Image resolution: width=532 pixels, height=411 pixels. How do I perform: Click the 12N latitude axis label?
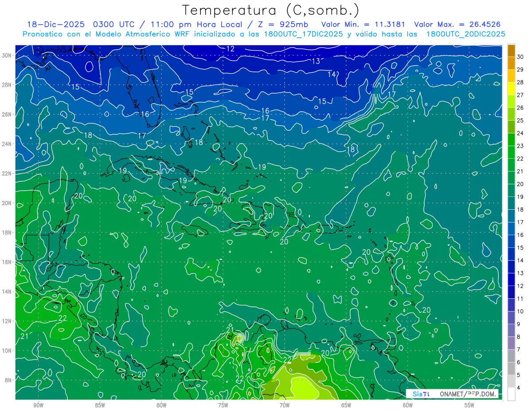click(x=7, y=321)
